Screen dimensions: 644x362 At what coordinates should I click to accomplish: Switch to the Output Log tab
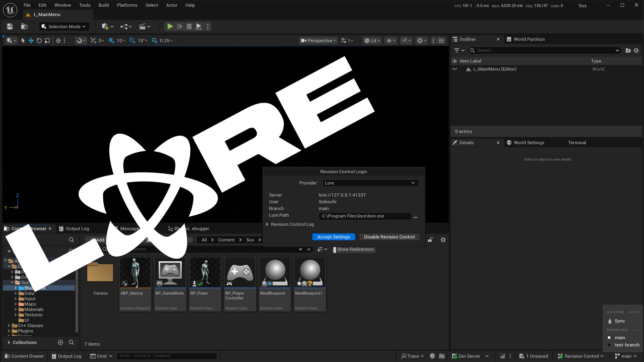point(74,228)
